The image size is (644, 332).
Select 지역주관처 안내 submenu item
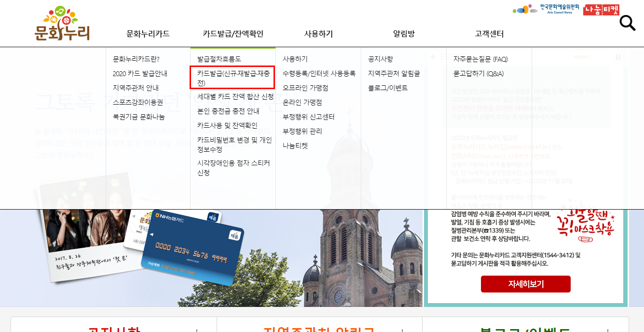point(136,88)
